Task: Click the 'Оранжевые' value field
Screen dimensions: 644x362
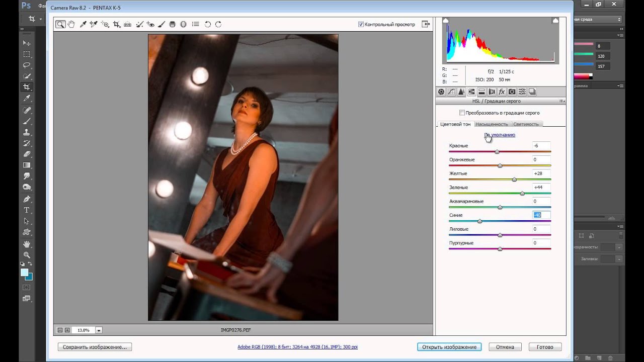Action: 541,159
